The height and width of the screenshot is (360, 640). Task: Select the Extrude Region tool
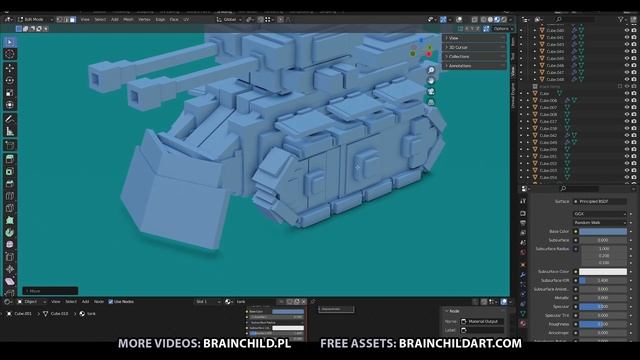pos(10,160)
